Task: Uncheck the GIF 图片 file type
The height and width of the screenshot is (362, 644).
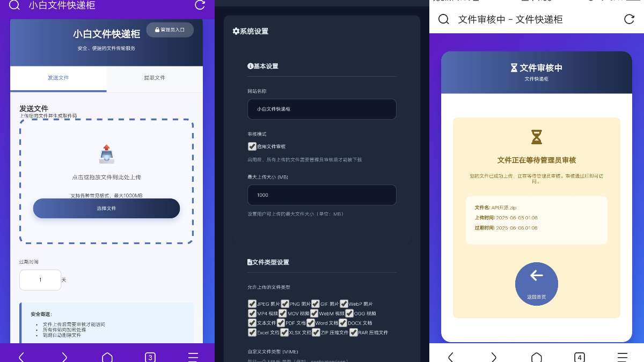Action: point(316,304)
